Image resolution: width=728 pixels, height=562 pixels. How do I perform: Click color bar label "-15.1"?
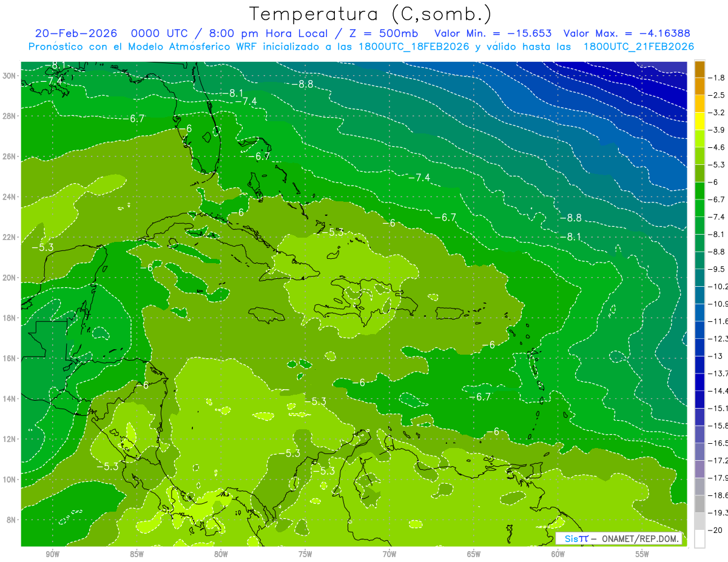pos(718,408)
